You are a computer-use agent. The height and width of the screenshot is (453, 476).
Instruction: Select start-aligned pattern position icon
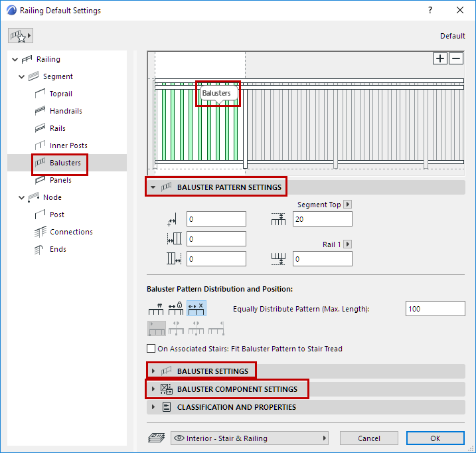point(156,328)
